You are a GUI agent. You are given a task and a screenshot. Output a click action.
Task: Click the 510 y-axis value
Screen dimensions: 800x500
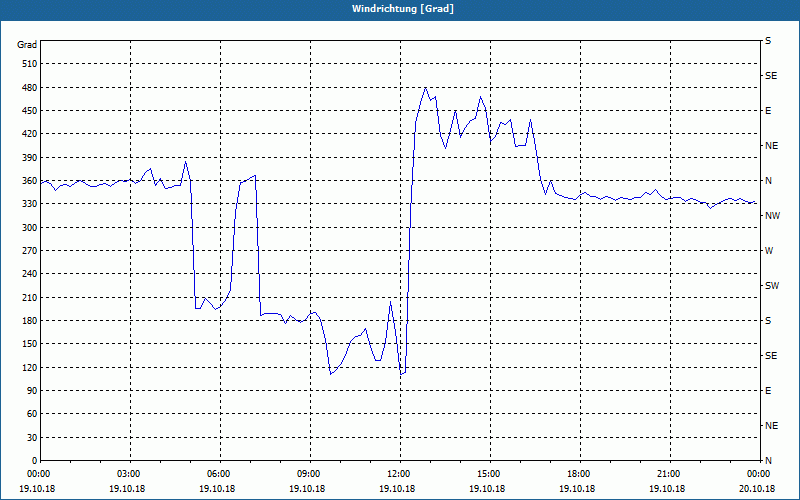tap(30, 64)
